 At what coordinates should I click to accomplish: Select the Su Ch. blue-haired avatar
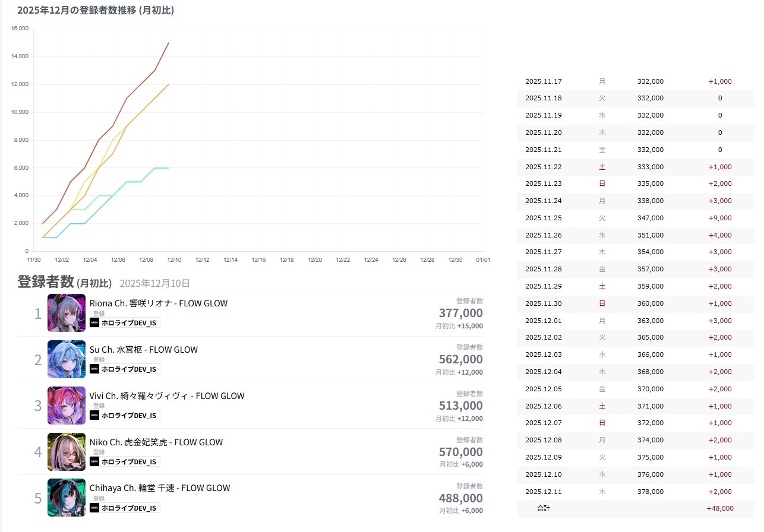tap(67, 359)
